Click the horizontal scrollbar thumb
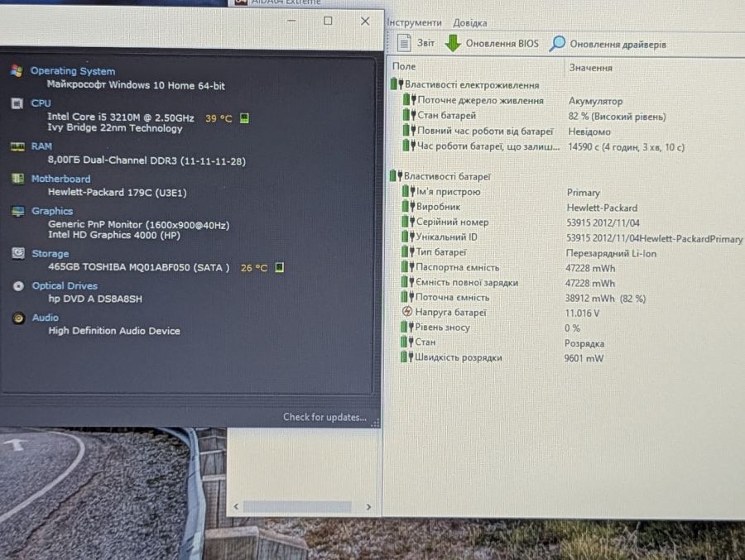Image resolution: width=745 pixels, height=560 pixels. click(x=297, y=507)
